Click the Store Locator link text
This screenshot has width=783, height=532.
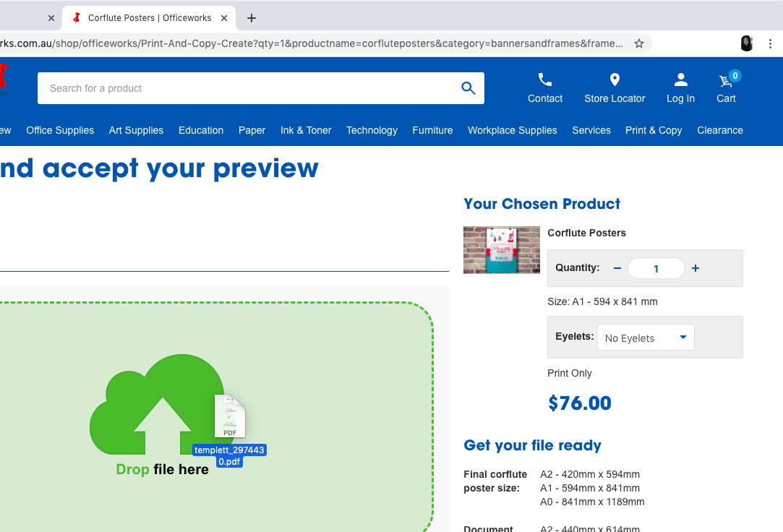[x=615, y=98]
